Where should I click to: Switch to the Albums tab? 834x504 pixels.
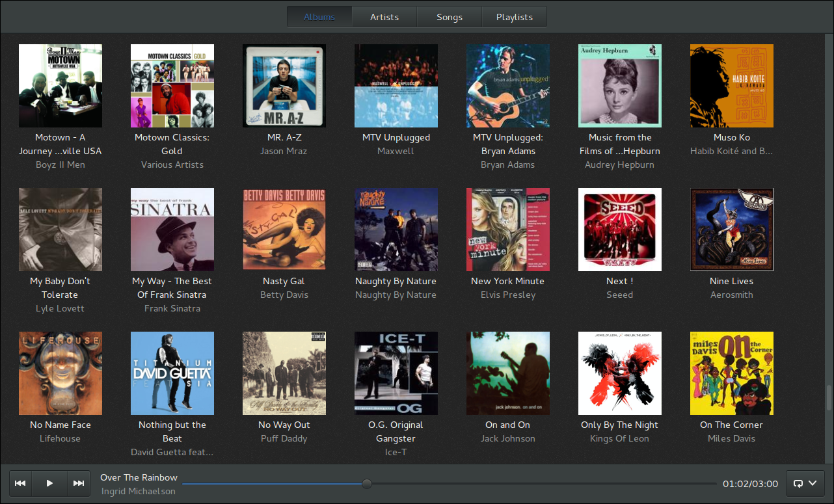point(319,17)
